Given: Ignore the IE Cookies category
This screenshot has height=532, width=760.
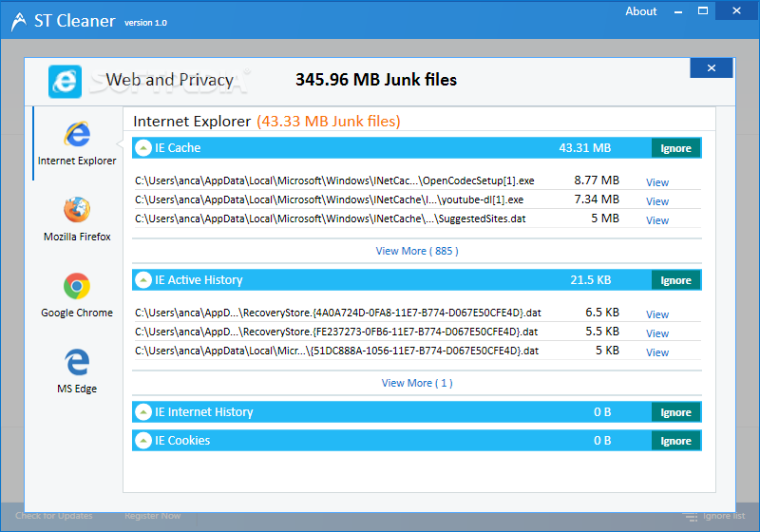Looking at the screenshot, I should coord(675,441).
